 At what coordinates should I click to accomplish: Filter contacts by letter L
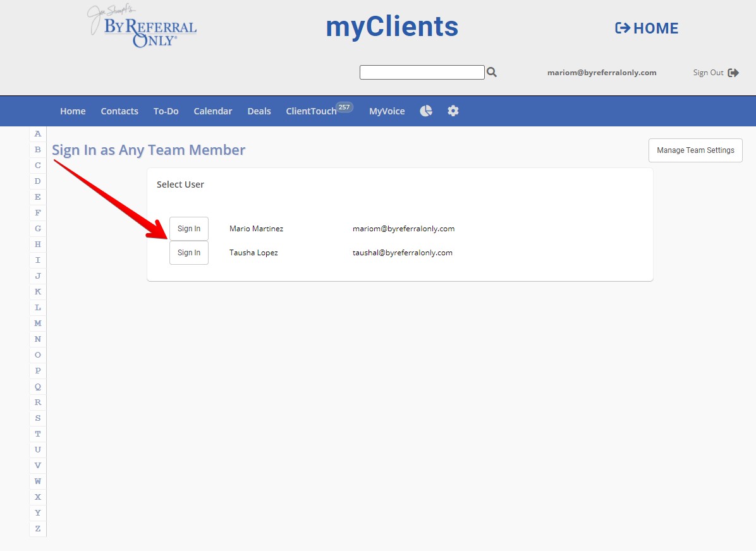coord(37,308)
